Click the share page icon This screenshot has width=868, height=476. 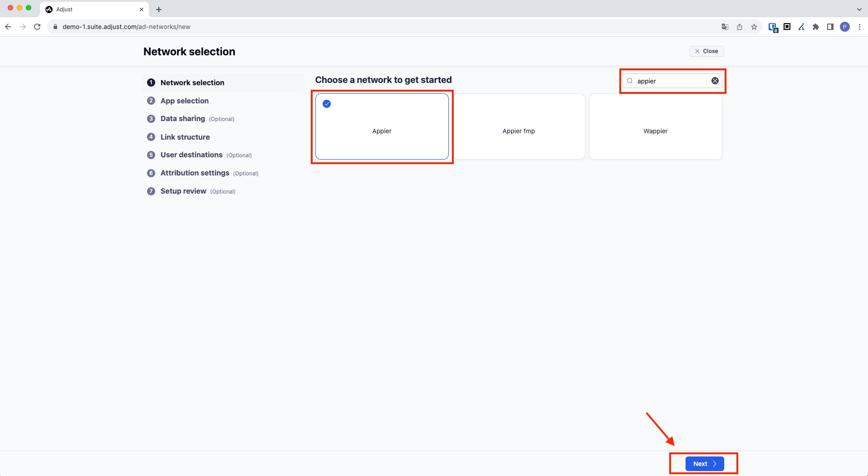[740, 27]
